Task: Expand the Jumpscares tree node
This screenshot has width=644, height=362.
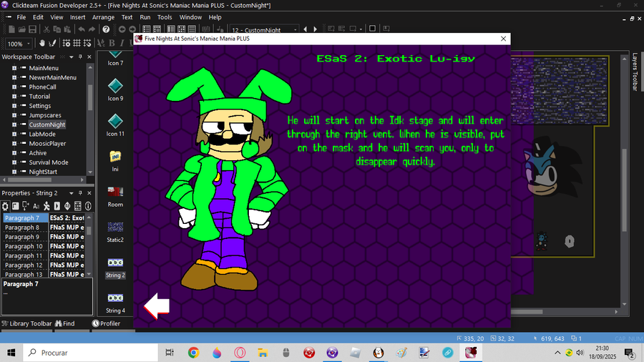Action: point(14,115)
